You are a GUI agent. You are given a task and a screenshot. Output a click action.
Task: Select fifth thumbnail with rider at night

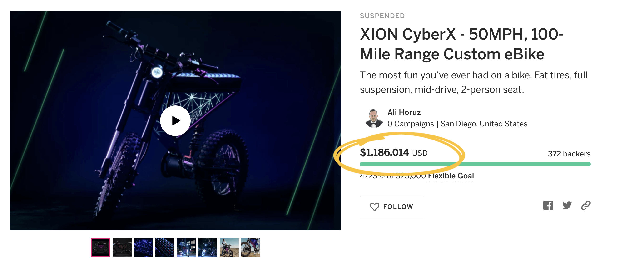click(x=186, y=247)
